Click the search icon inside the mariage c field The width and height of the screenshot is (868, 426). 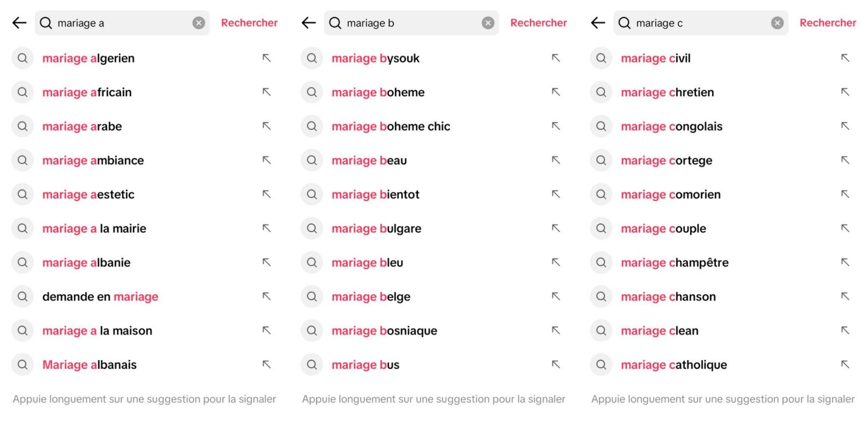(623, 23)
